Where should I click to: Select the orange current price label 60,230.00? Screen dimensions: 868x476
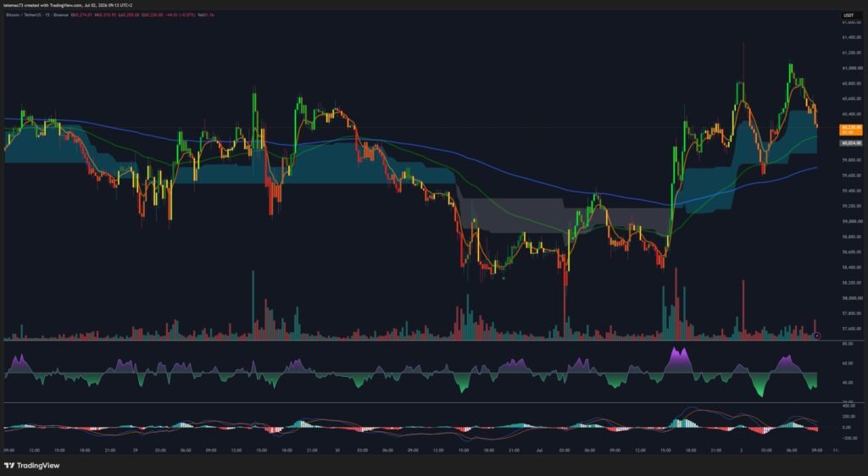point(851,130)
